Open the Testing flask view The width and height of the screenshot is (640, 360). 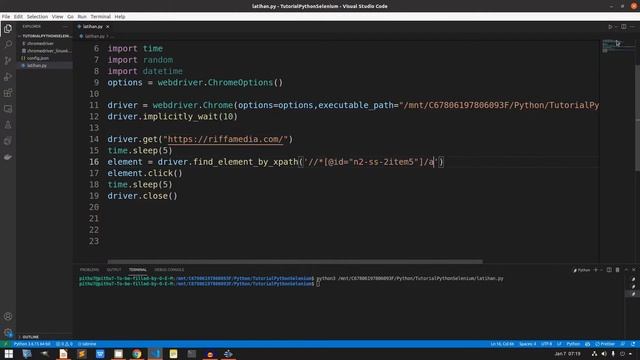pyautogui.click(x=8, y=125)
